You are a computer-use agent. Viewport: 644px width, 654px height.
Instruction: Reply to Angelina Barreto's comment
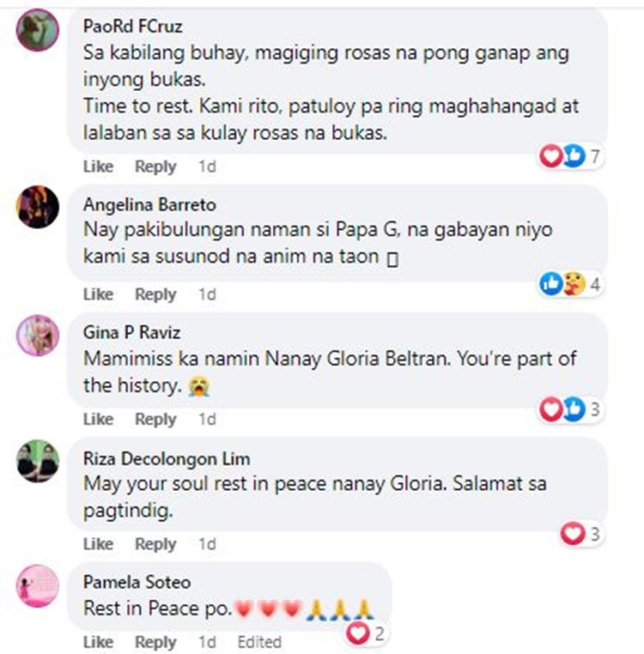155,294
